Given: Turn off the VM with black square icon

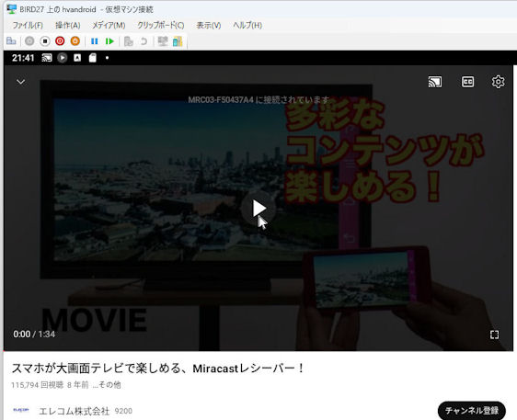Looking at the screenshot, I should pyautogui.click(x=45, y=41).
